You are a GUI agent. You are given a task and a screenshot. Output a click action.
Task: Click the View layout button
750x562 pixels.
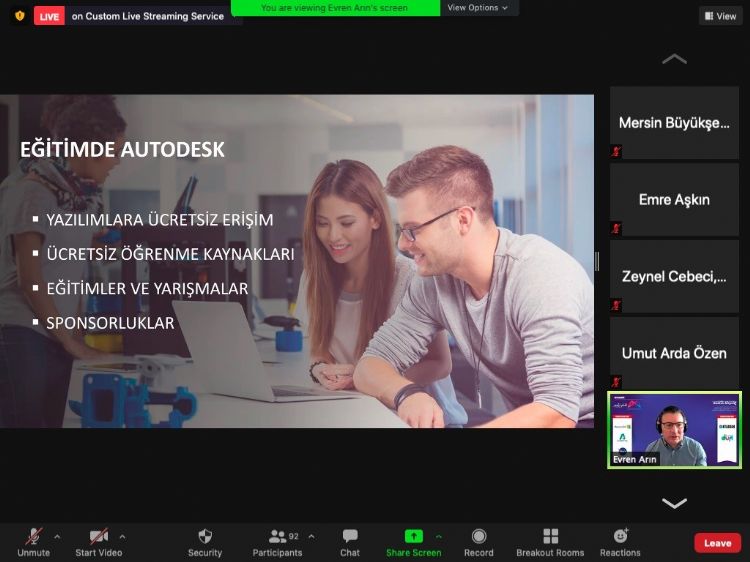tap(720, 16)
